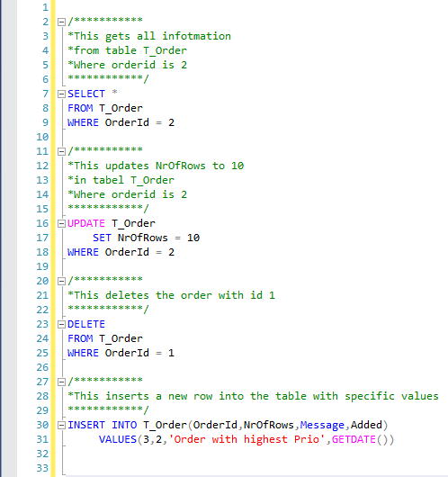Click 'FROM T_Order' on line 24

pyautogui.click(x=105, y=338)
